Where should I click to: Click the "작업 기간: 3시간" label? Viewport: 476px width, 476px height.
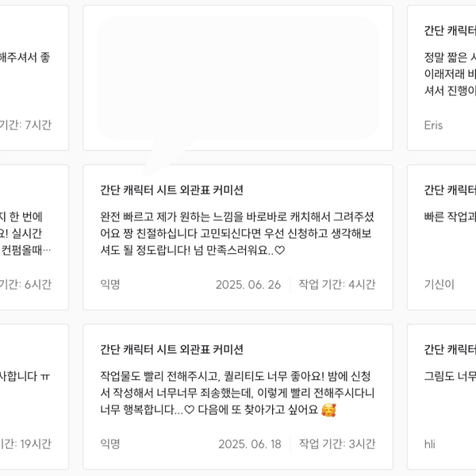point(336,443)
